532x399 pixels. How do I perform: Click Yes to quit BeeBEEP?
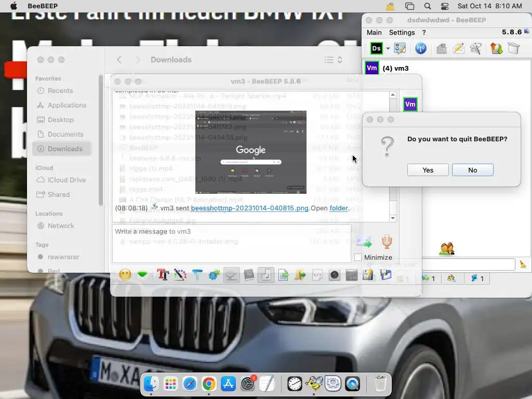pos(428,170)
